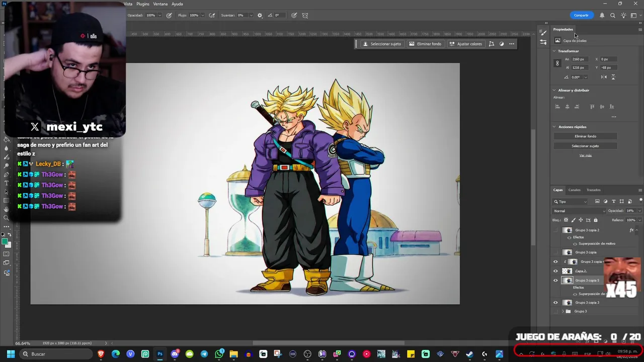Open the Plugins menu
The width and height of the screenshot is (644, 362).
tap(143, 4)
